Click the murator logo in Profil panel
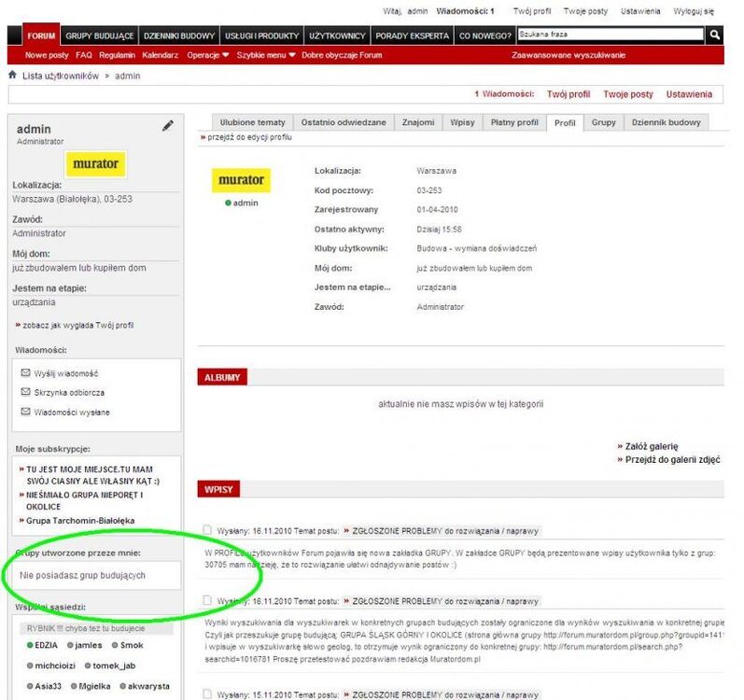744x700 pixels. [x=242, y=179]
